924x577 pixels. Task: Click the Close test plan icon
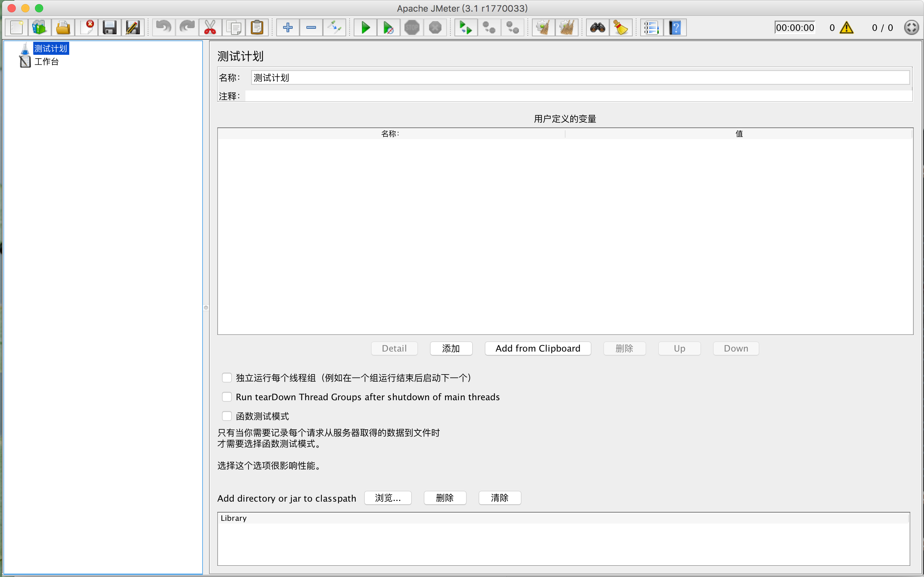86,28
